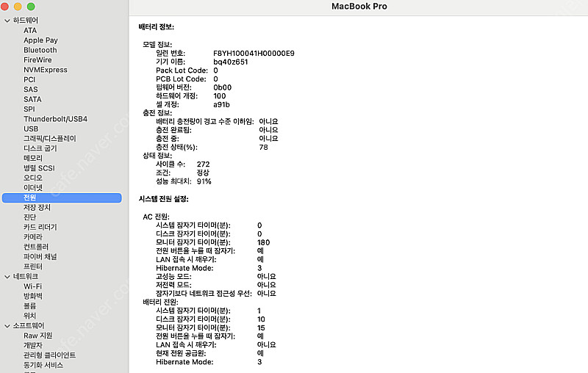Click the 네트워크 category label
This screenshot has height=373, width=588.
26,276
